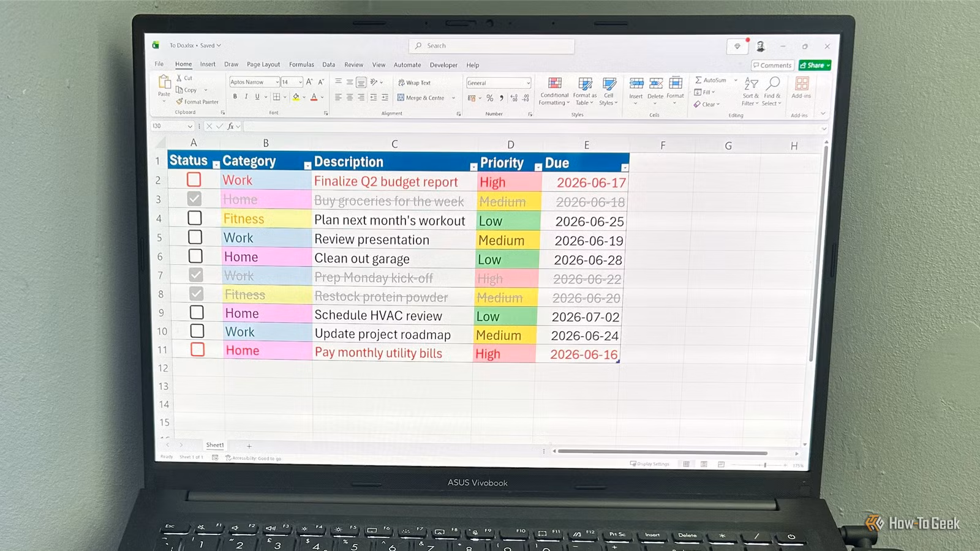Image resolution: width=980 pixels, height=551 pixels.
Task: Switch to the Developer tab
Action: 443,65
